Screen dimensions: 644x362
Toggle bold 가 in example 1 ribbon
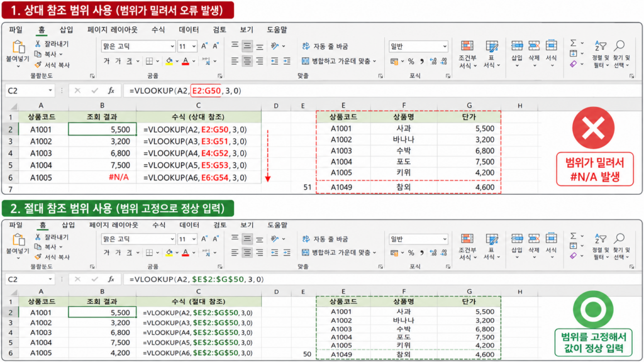[x=107, y=61]
